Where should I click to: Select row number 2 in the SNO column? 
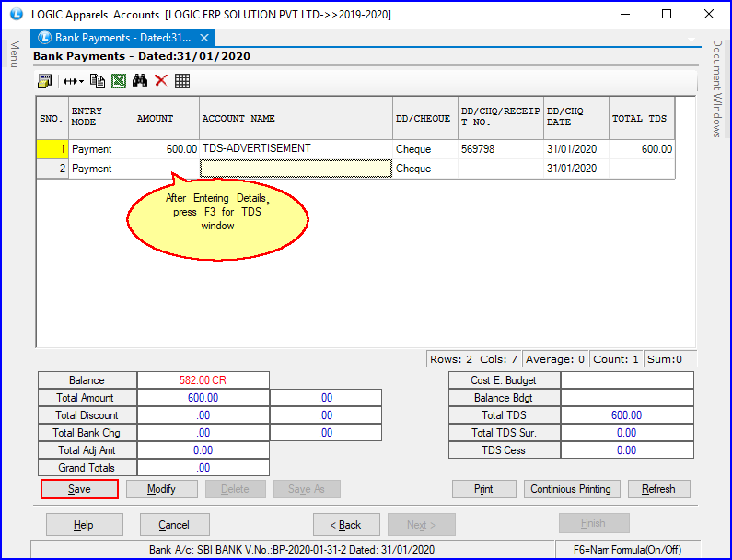coord(52,169)
